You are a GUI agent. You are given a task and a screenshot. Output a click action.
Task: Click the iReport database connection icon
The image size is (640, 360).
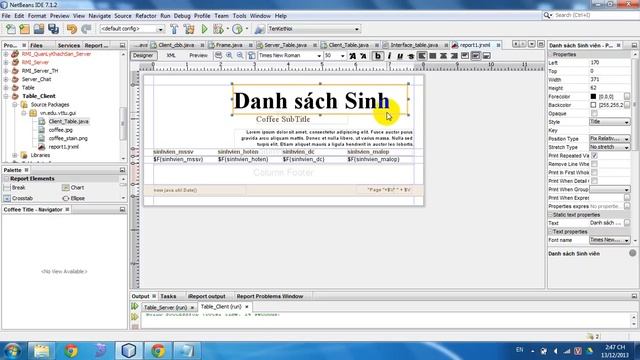tap(259, 29)
